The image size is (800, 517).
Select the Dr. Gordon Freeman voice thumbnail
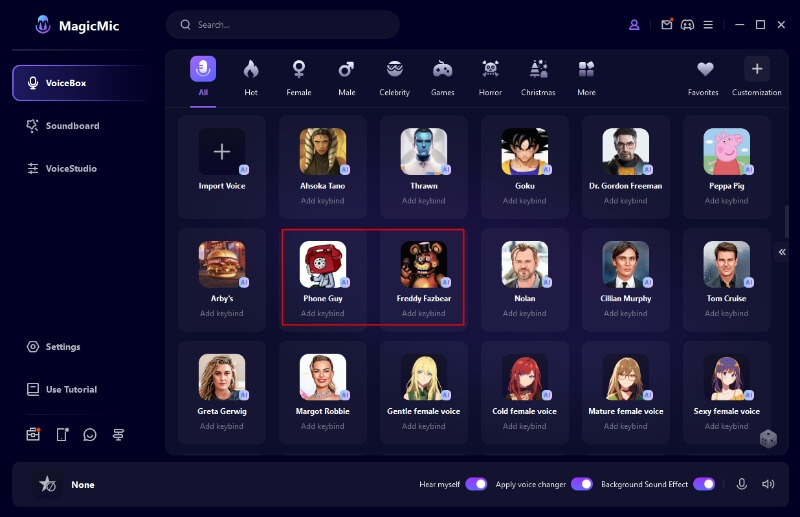tap(626, 152)
